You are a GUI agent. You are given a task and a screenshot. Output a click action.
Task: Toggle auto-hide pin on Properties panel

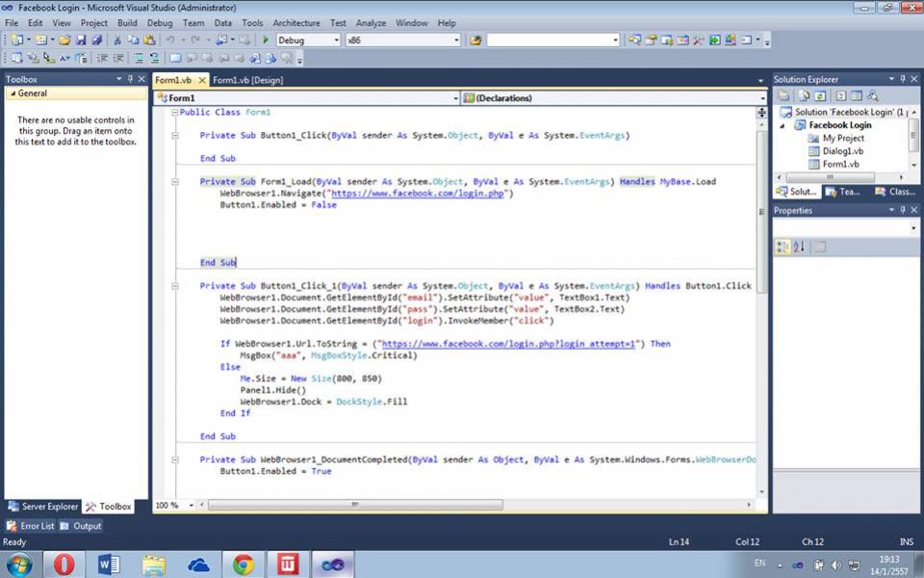[x=902, y=210]
